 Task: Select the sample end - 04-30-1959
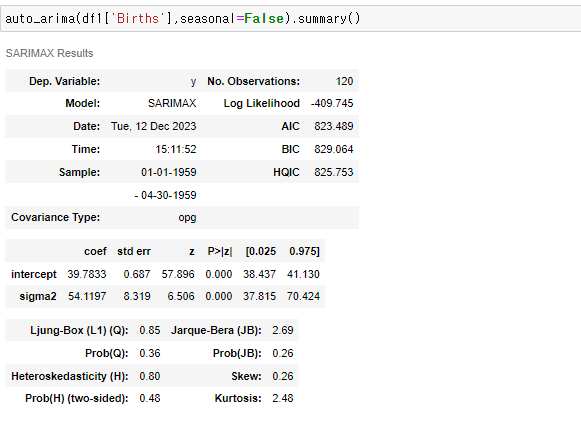coord(165,195)
